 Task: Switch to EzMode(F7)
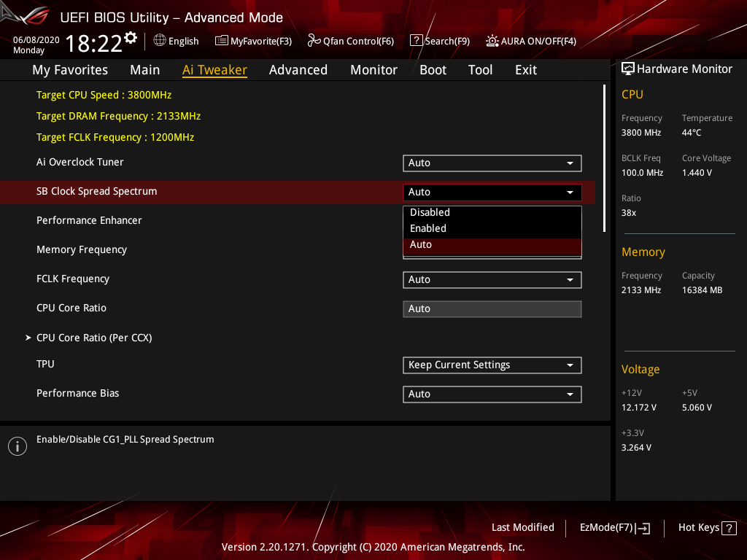(x=615, y=528)
